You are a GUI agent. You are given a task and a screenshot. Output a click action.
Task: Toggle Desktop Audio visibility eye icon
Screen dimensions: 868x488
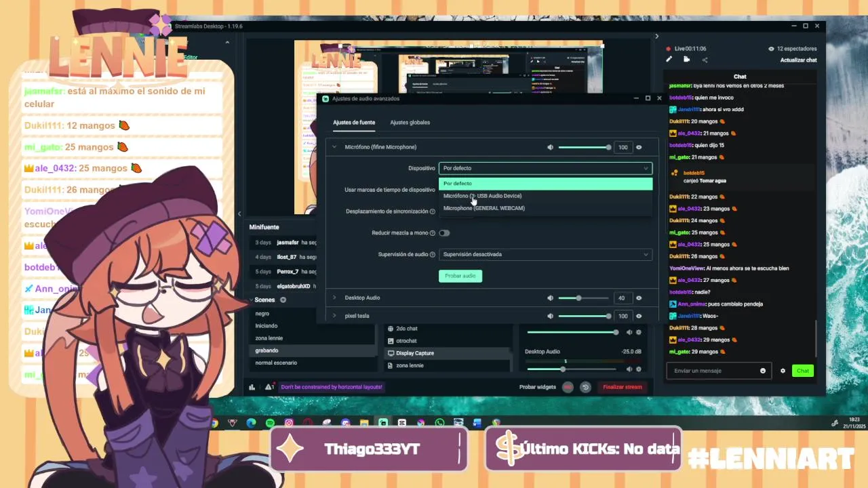(x=639, y=298)
